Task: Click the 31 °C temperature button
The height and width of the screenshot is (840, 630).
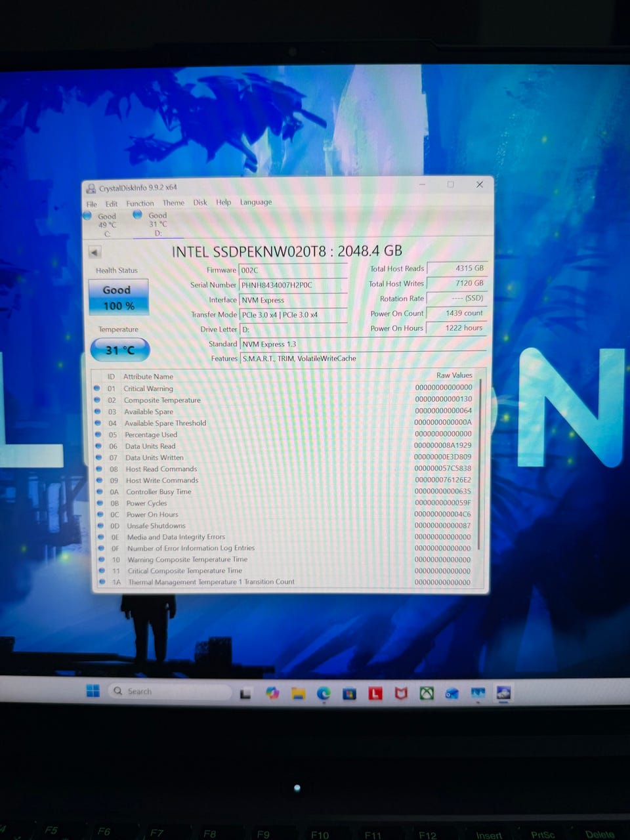Action: point(120,350)
